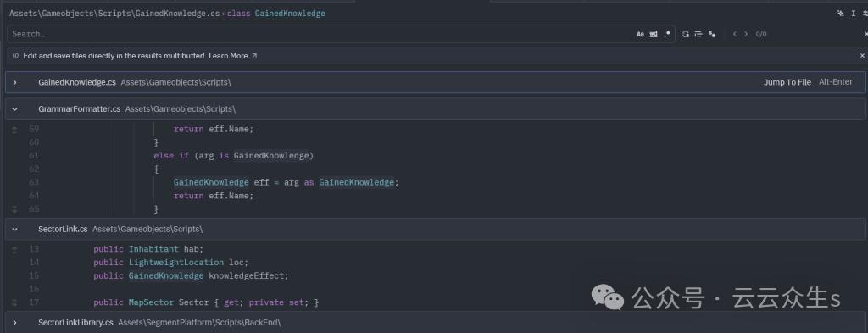This screenshot has height=333, width=868.
Task: Expand excerpt downward below line 17
Action: 15,302
